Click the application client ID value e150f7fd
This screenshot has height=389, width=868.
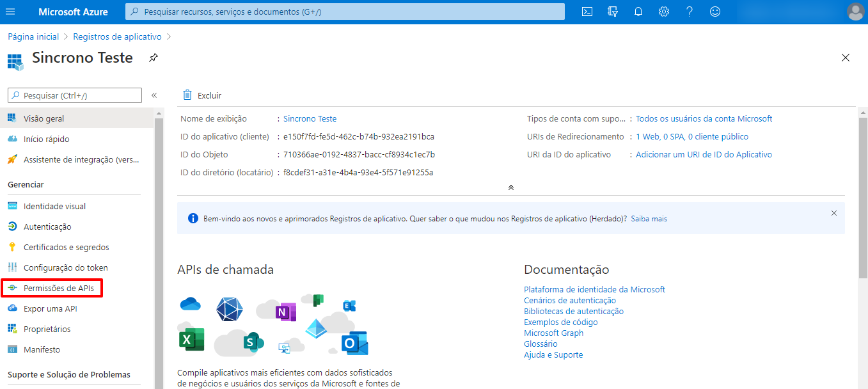(359, 136)
